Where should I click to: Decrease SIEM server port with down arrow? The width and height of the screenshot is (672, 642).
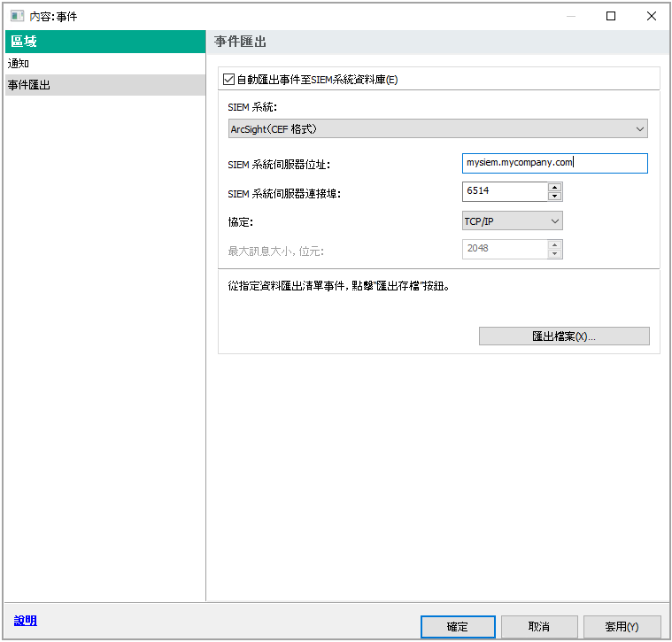tap(554, 197)
